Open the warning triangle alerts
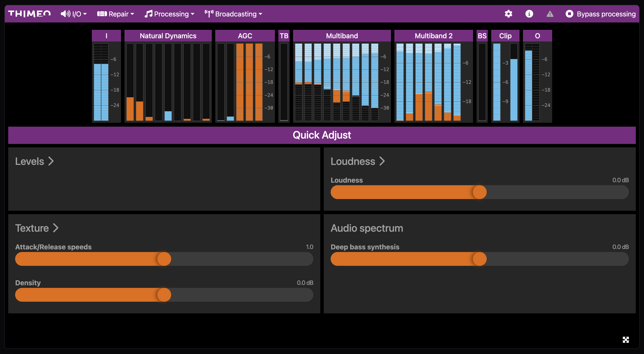 (550, 14)
